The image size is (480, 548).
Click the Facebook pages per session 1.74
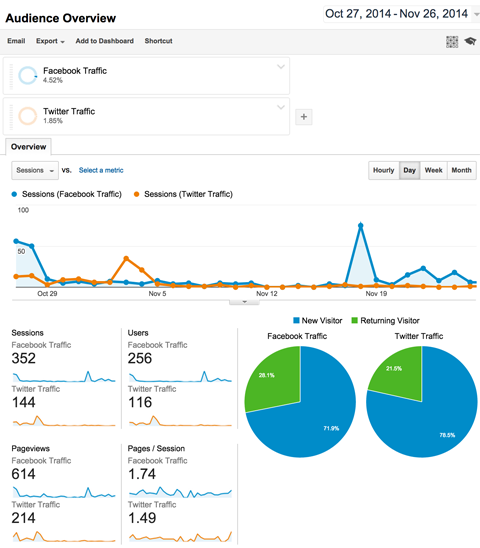click(x=142, y=474)
